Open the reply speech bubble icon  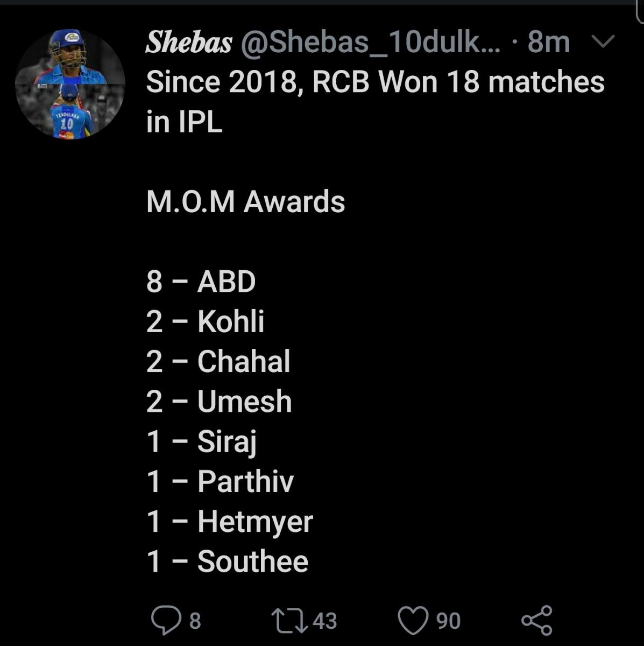click(x=166, y=620)
